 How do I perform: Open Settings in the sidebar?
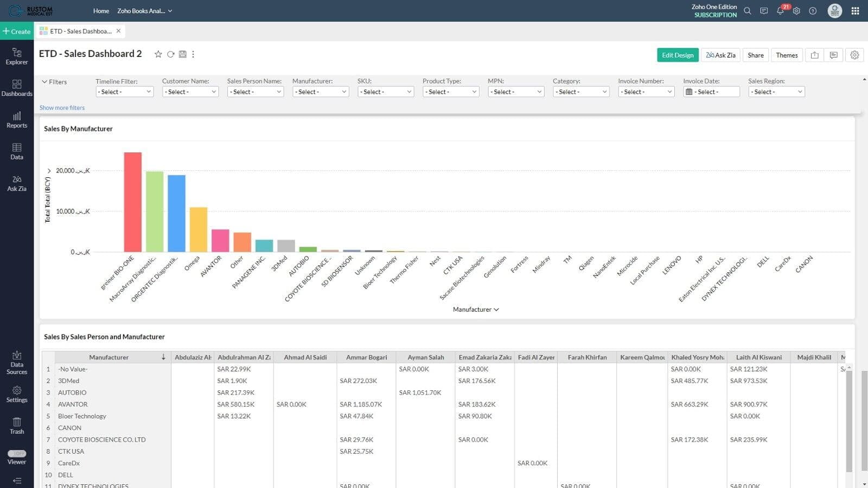pos(17,394)
